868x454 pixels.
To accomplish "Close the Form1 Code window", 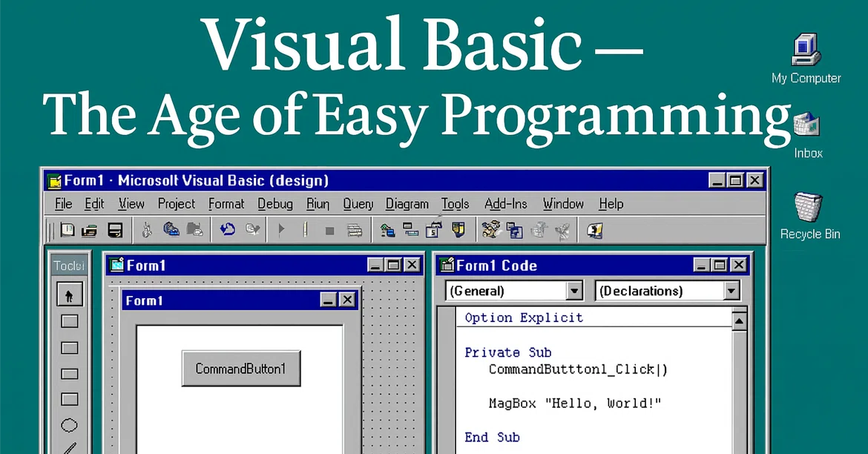I will click(x=738, y=265).
